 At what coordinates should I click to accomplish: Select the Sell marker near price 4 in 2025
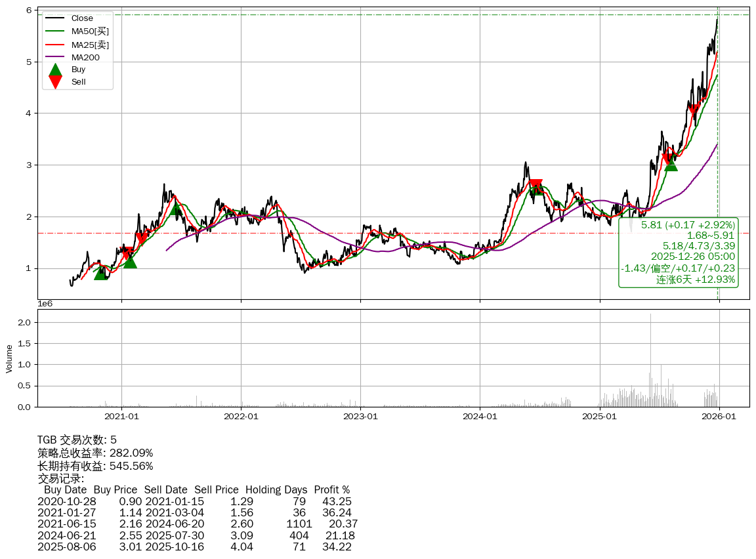[694, 111]
